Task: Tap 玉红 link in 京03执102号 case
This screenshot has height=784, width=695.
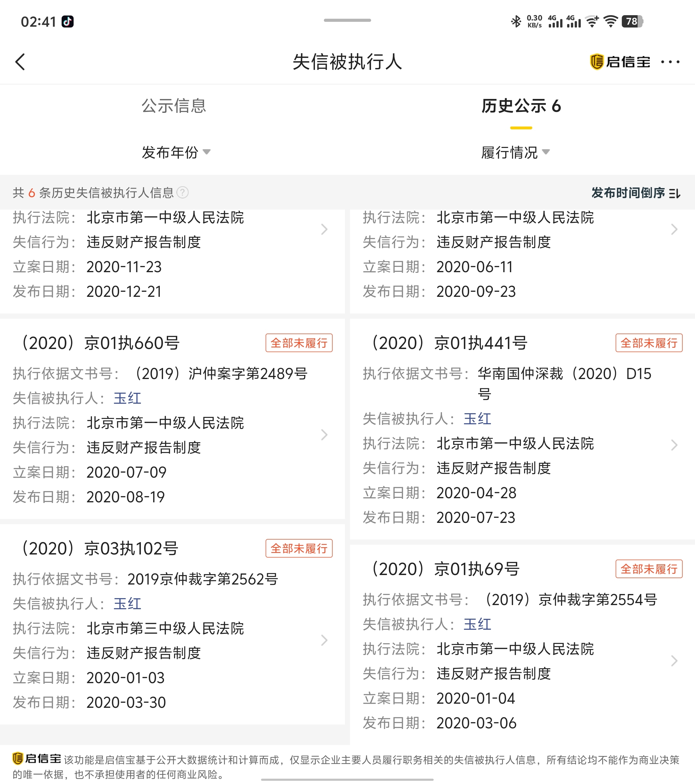Action: pyautogui.click(x=127, y=604)
